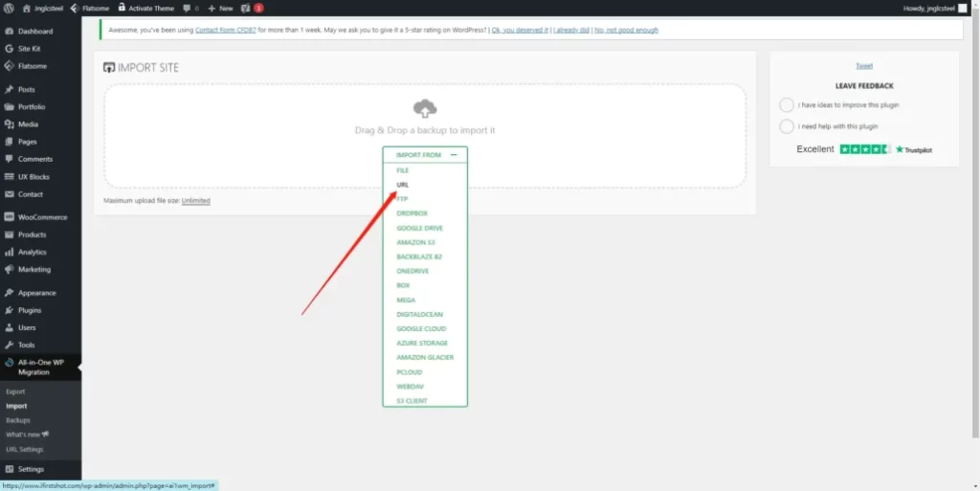980x491 pixels.
Task: Click the red notification badge 3
Action: coord(258,8)
